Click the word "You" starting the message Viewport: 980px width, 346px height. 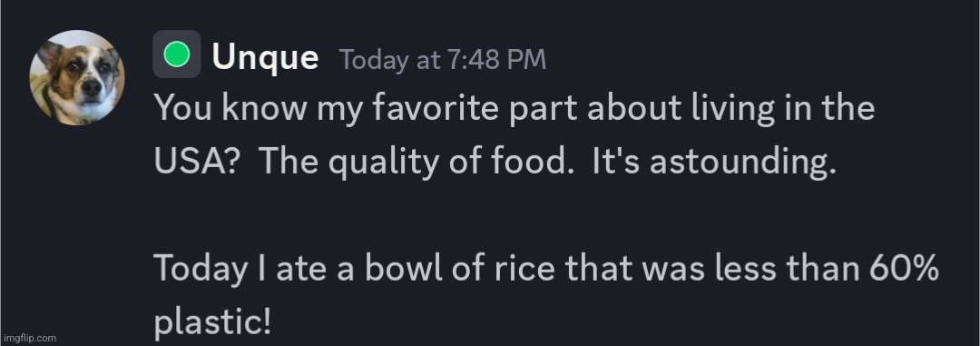pos(183,109)
